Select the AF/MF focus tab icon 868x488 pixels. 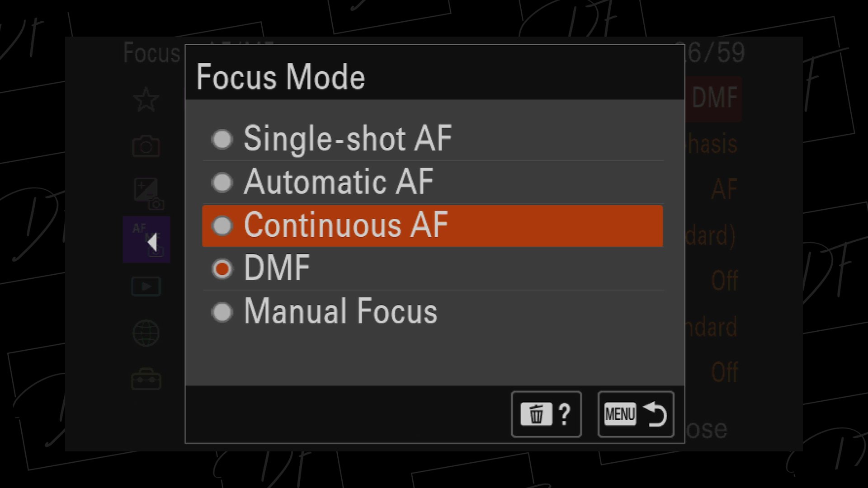point(146,239)
